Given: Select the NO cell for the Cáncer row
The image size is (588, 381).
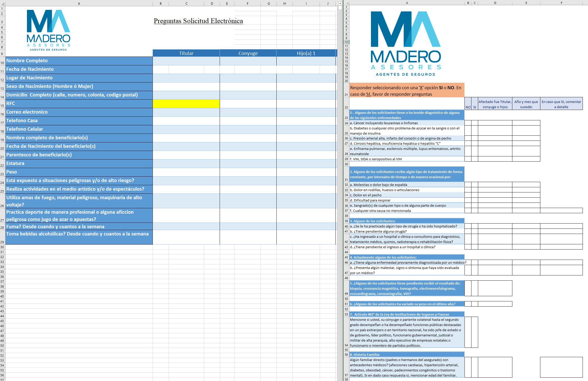Looking at the screenshot, I should coord(468,123).
